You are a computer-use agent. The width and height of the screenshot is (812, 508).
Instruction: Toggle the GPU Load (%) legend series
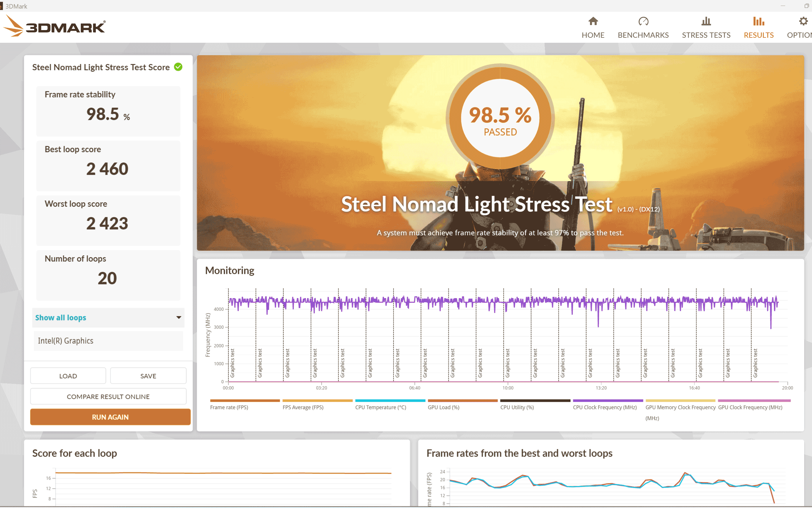443,407
